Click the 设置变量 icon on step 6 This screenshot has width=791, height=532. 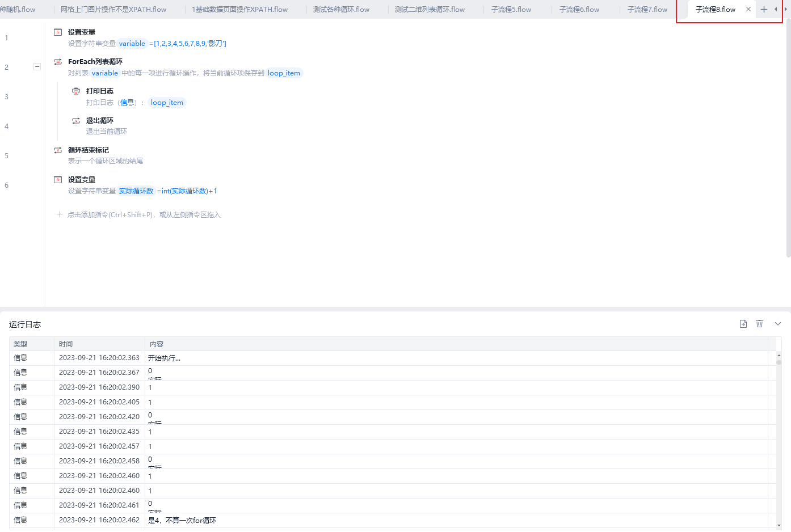[58, 180]
